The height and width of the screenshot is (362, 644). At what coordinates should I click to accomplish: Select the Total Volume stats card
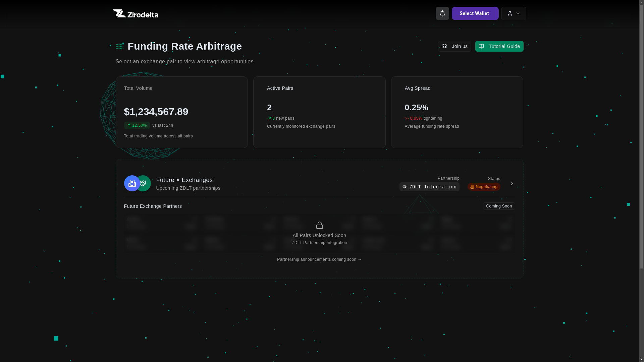181,112
